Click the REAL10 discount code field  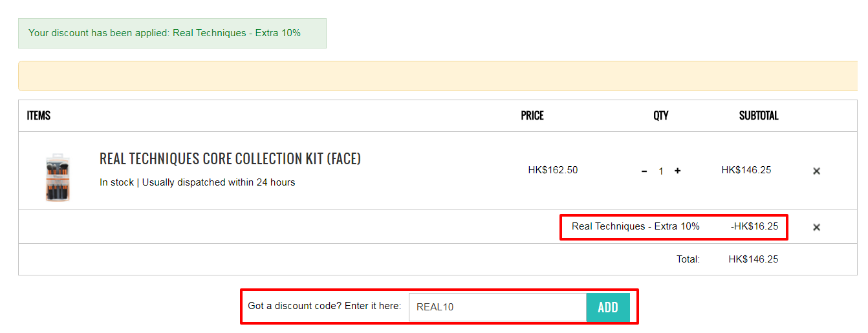click(x=497, y=307)
